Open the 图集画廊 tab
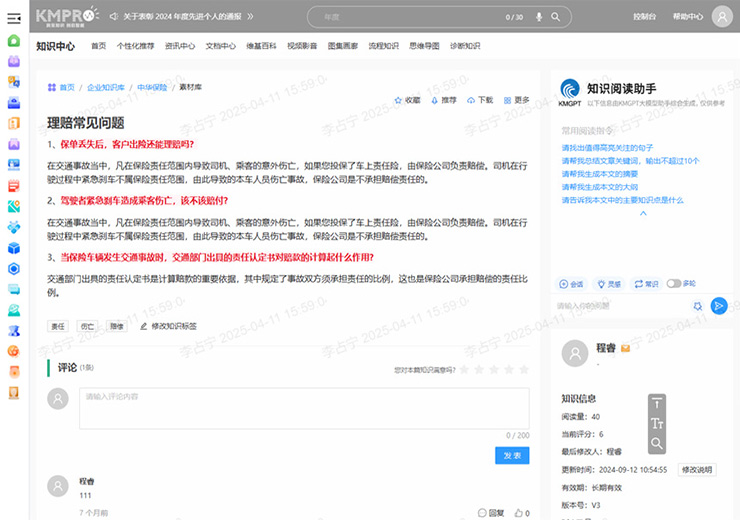 point(343,46)
